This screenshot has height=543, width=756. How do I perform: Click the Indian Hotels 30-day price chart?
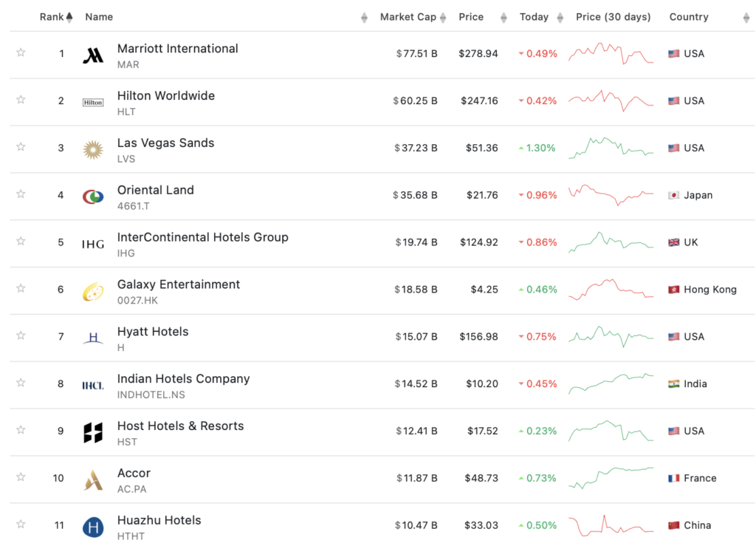[611, 383]
